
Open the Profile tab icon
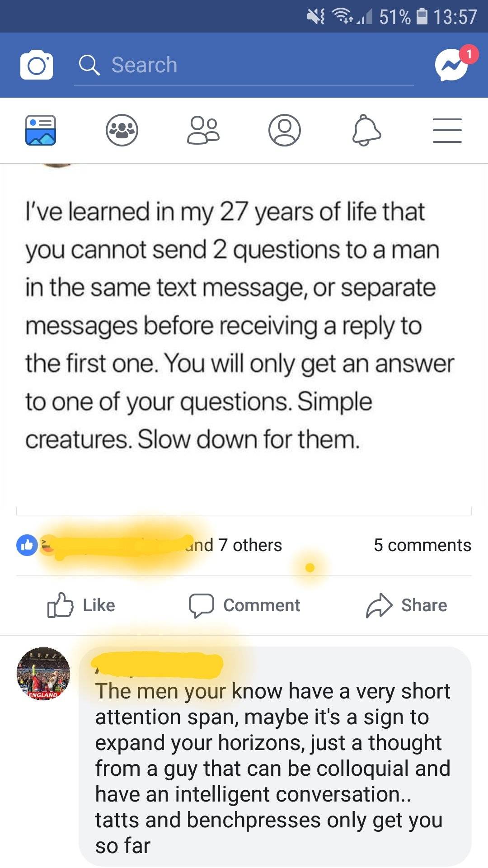(285, 130)
